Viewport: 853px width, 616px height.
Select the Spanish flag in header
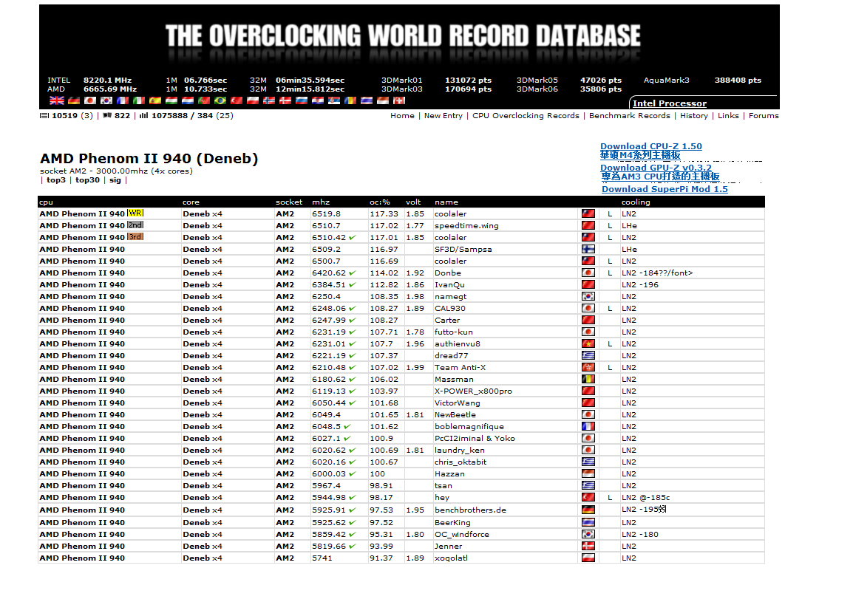(155, 100)
